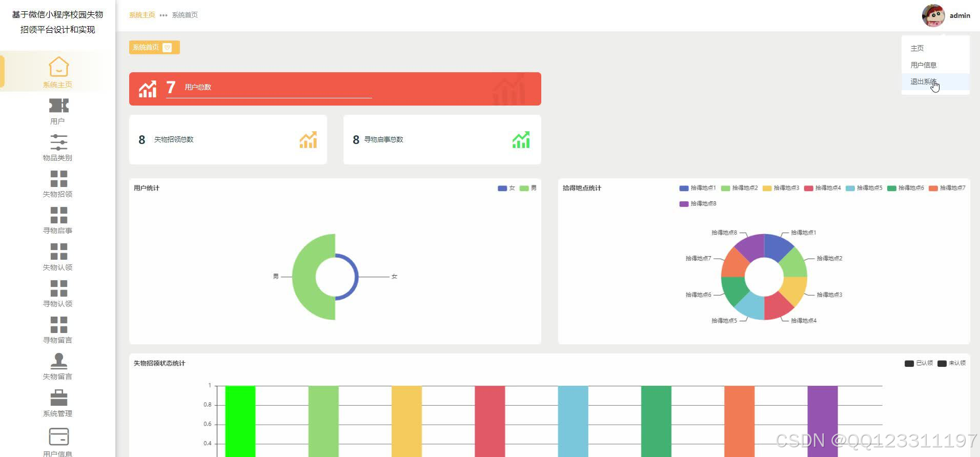Toggle 拾得地点1 legend item
The height and width of the screenshot is (457, 980).
coord(698,188)
